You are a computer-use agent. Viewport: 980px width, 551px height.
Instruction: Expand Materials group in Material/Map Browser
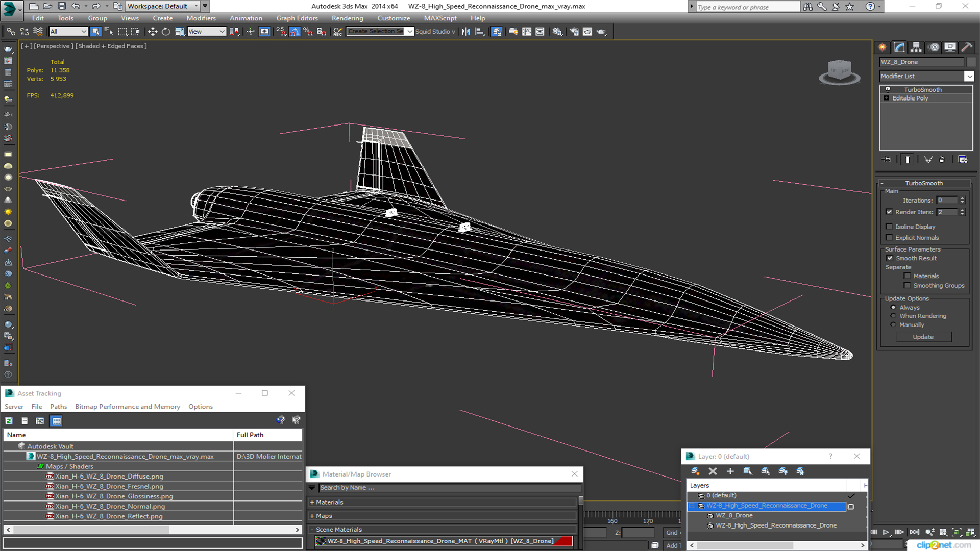(x=312, y=503)
